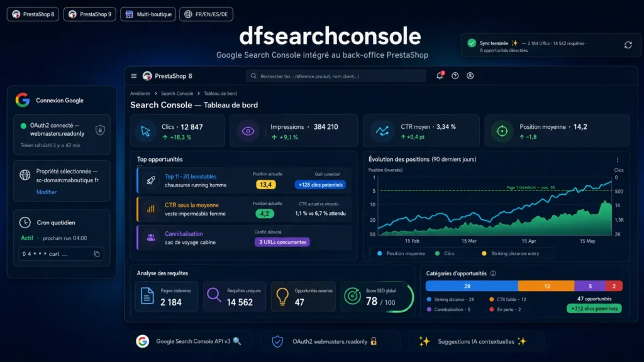Select the PrestaShop 8 tab at top
This screenshot has width=644, height=362.
pos(33,14)
